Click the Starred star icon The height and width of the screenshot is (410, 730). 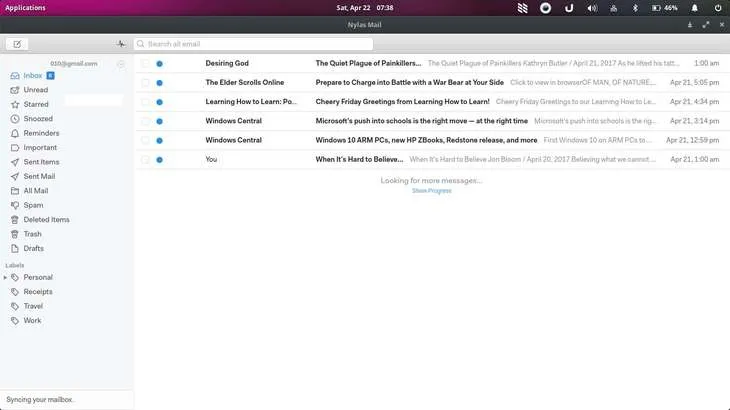coord(15,104)
